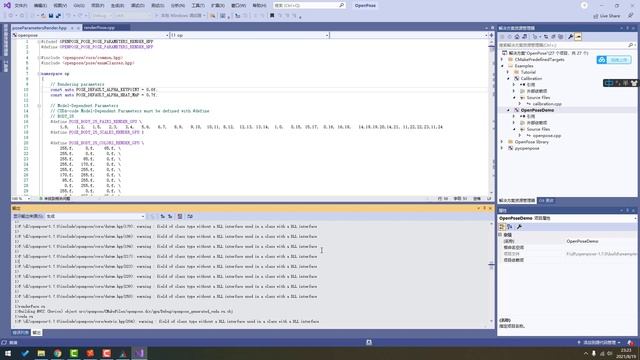Viewport: 640px width, 360px height.
Task: Expand the openpose.cpp file node
Action: [x=520, y=136]
